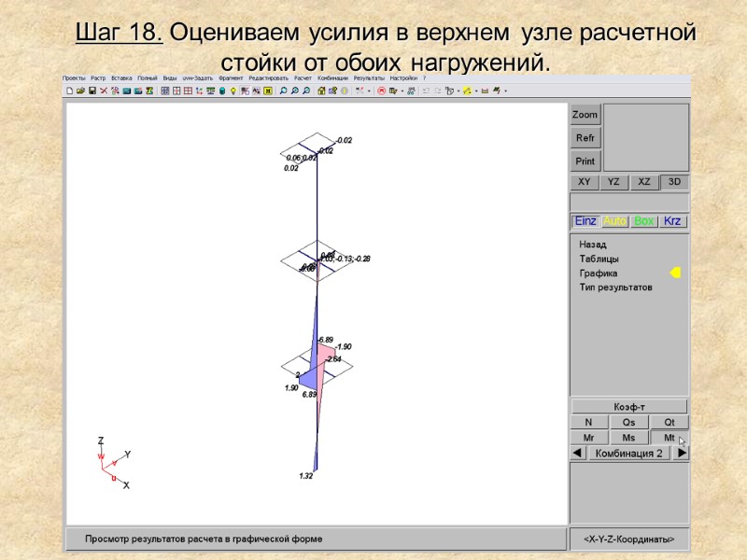Click the Zoom button
Image resolution: width=747 pixels, height=560 pixels.
(x=585, y=114)
